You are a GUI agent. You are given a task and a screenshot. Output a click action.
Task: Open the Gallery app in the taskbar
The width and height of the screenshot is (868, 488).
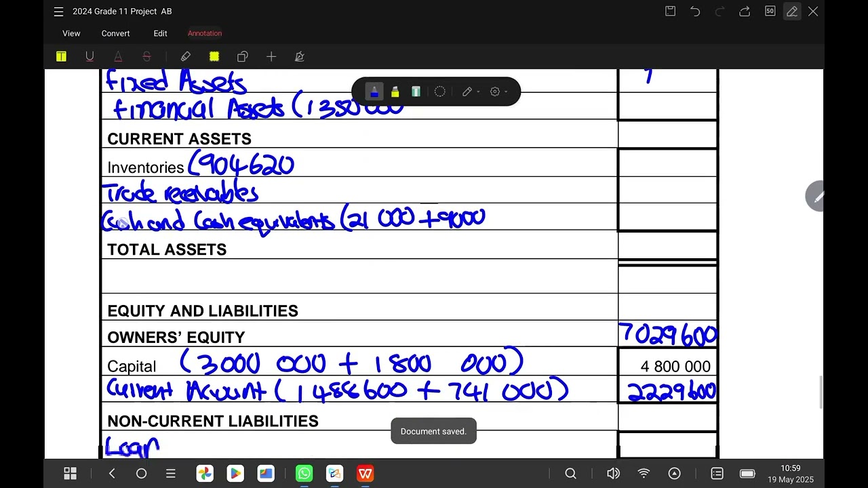[266, 473]
